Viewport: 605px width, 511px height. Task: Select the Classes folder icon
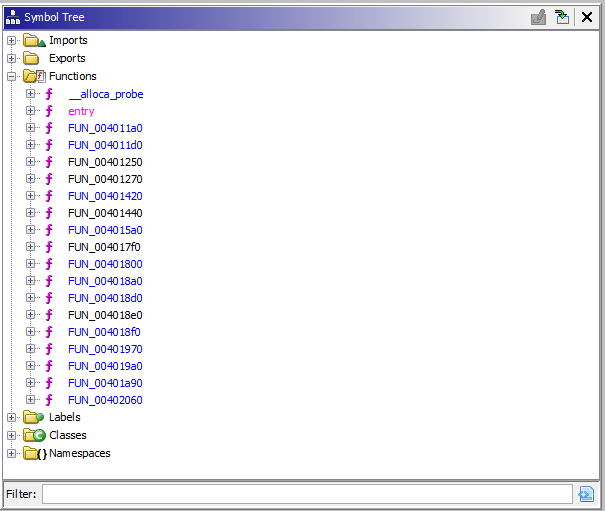34,435
